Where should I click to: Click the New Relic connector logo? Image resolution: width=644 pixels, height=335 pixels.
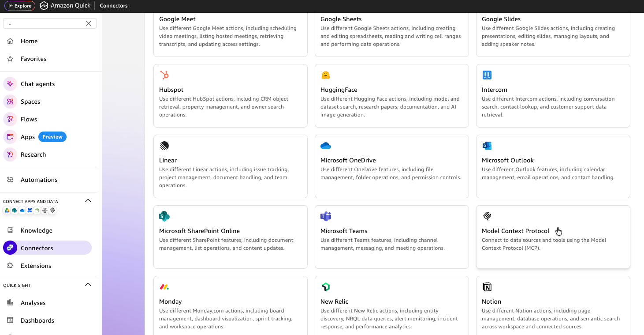point(326,287)
